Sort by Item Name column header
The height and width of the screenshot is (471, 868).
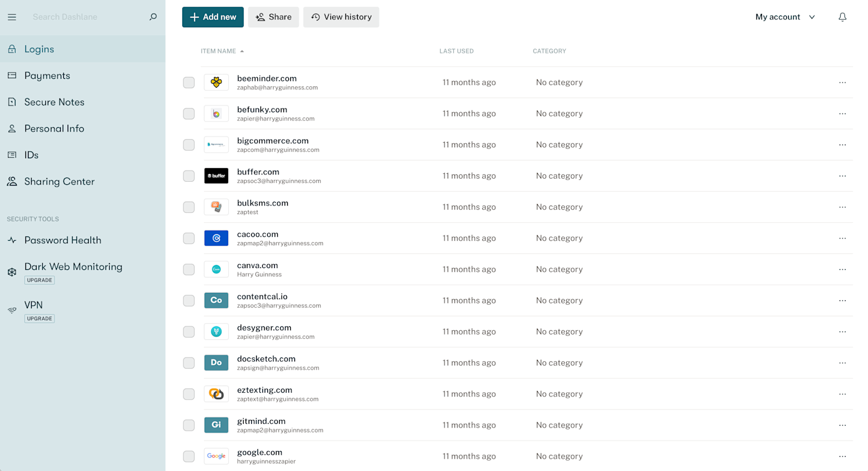coord(222,51)
